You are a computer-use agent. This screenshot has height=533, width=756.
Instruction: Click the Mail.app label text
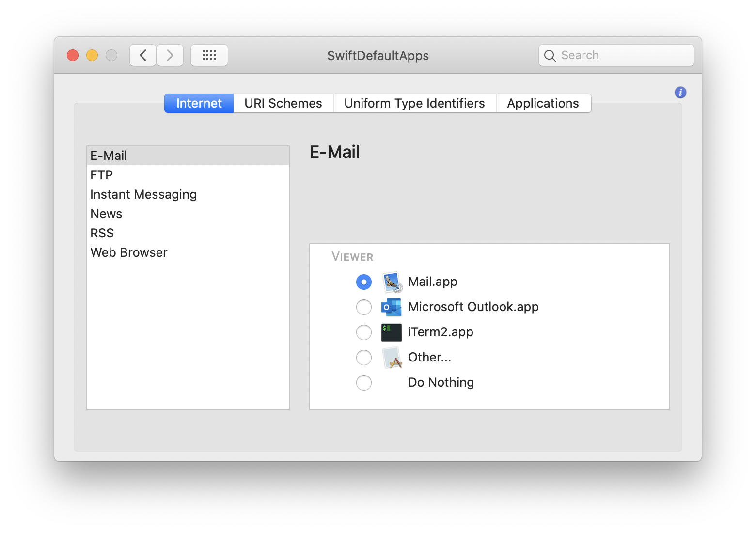[x=433, y=282]
